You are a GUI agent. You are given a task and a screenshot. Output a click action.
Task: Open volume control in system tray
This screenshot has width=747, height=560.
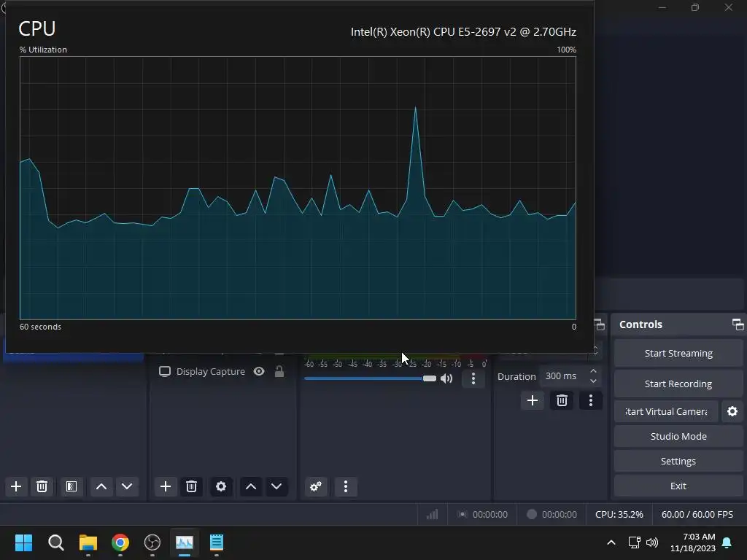point(652,542)
